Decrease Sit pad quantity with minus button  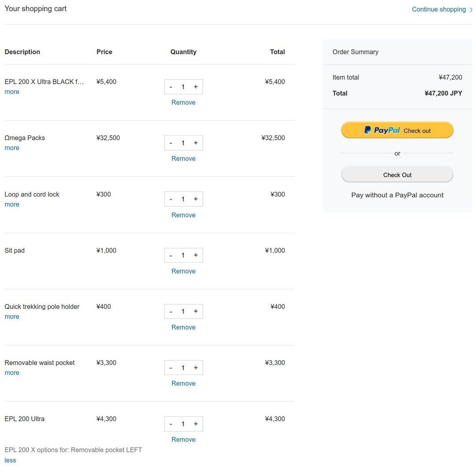pyautogui.click(x=171, y=256)
